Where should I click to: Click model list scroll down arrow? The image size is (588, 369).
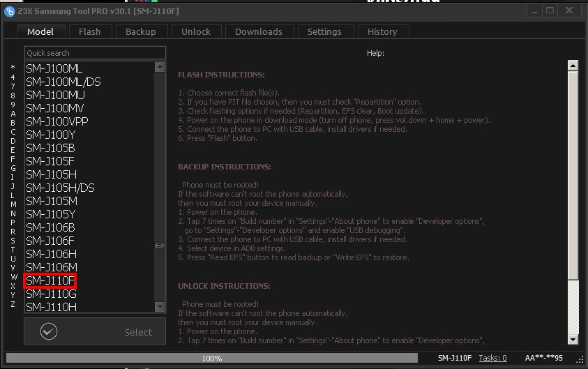pos(160,307)
